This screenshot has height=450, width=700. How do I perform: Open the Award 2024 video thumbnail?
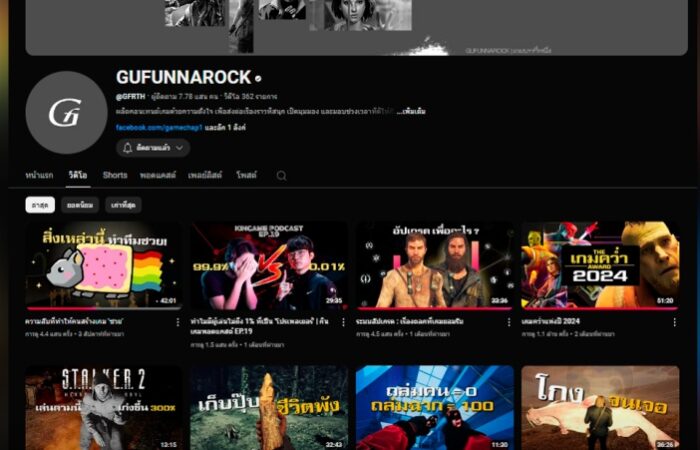(x=600, y=266)
